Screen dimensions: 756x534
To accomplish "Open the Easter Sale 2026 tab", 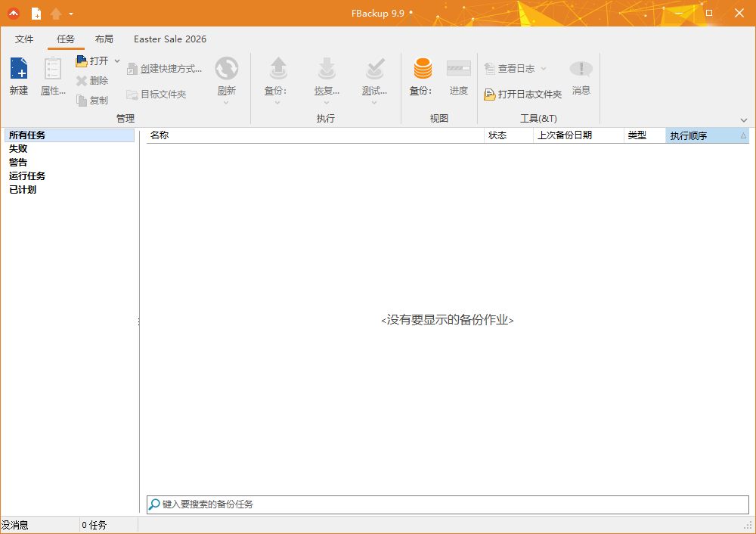I will click(169, 39).
